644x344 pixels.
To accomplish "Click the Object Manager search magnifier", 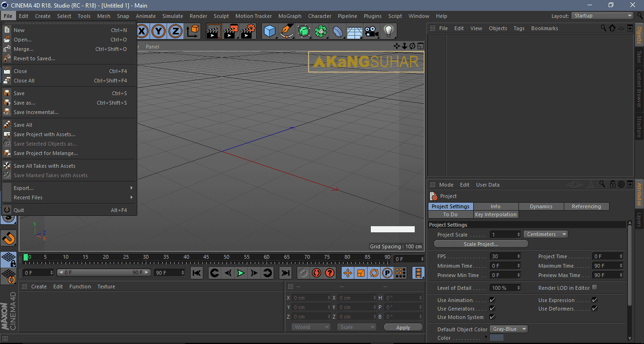I will pyautogui.click(x=604, y=28).
